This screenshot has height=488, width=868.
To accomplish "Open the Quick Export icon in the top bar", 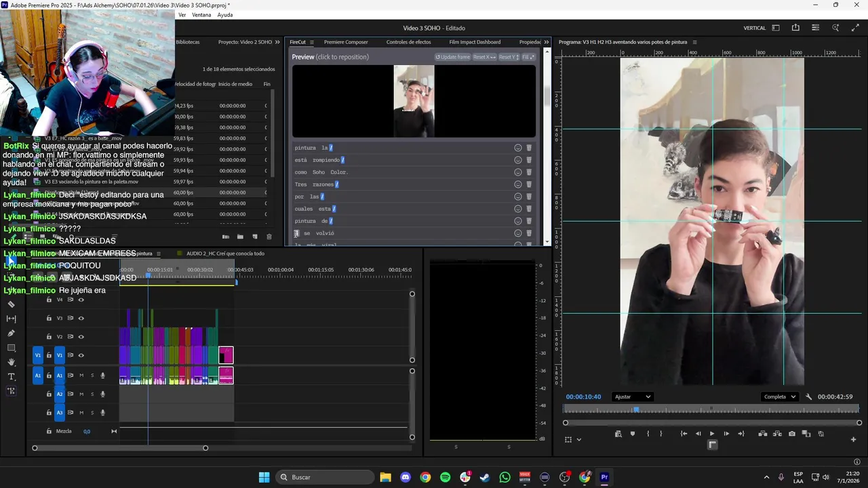I will click(795, 28).
